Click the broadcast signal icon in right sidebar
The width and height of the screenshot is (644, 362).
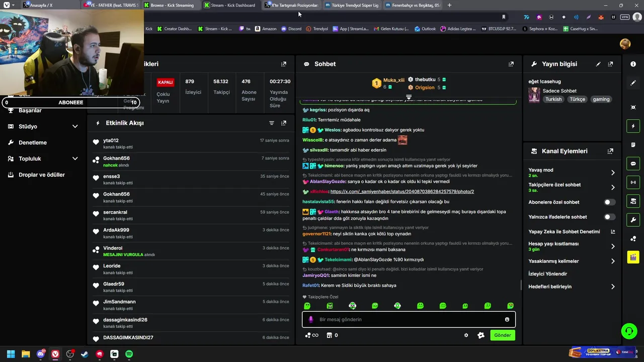point(633,182)
